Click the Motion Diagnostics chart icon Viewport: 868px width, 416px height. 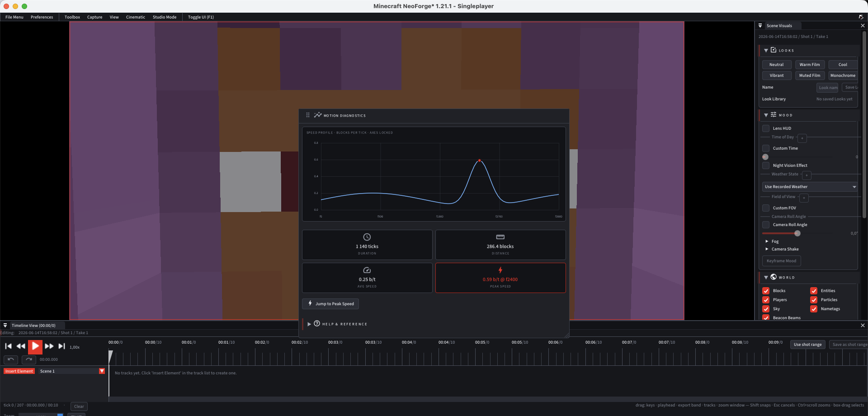click(318, 115)
